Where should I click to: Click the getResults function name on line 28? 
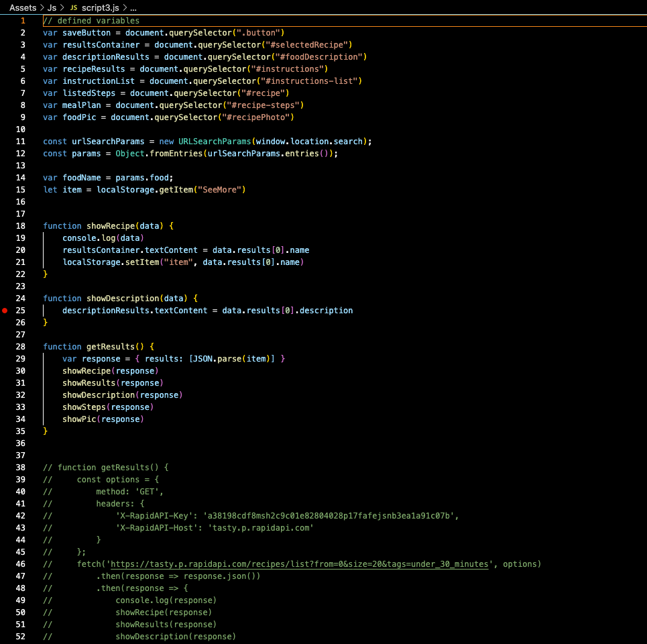109,347
